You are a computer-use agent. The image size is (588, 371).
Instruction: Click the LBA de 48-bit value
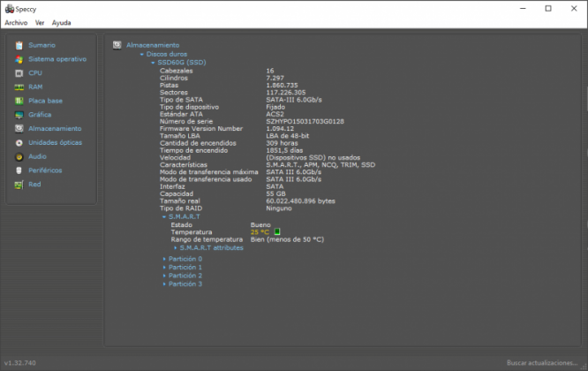pyautogui.click(x=287, y=136)
